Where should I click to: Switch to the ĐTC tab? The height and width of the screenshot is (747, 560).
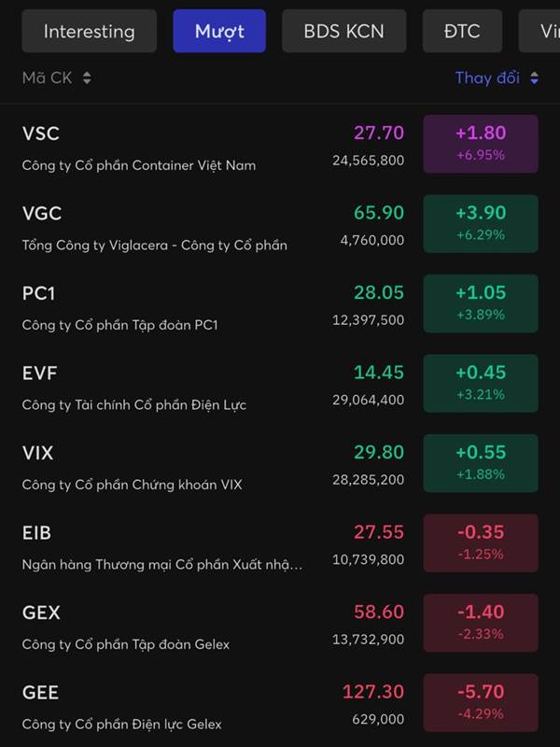click(462, 32)
